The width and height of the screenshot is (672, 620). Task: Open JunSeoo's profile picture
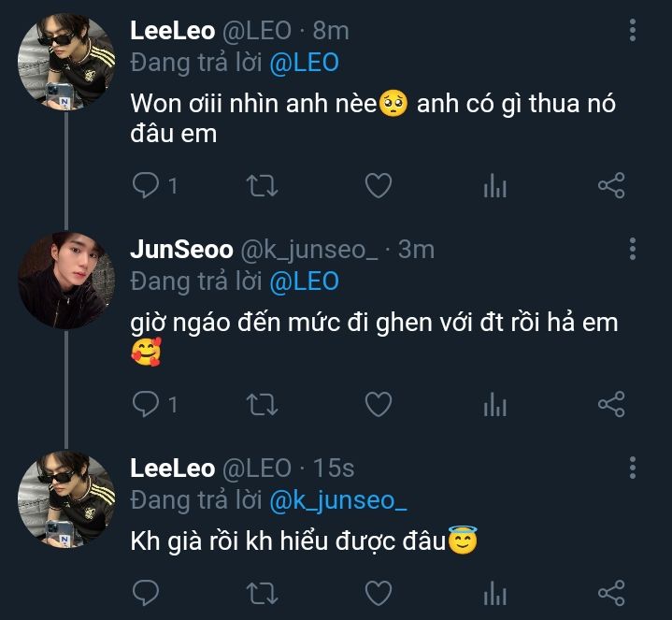(x=65, y=280)
